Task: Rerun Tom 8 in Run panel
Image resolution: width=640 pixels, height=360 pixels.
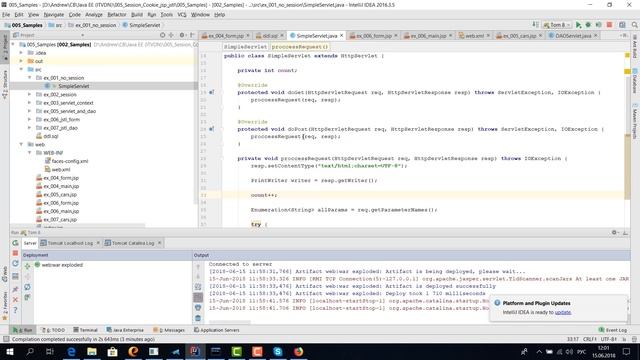Action: [x=16, y=243]
